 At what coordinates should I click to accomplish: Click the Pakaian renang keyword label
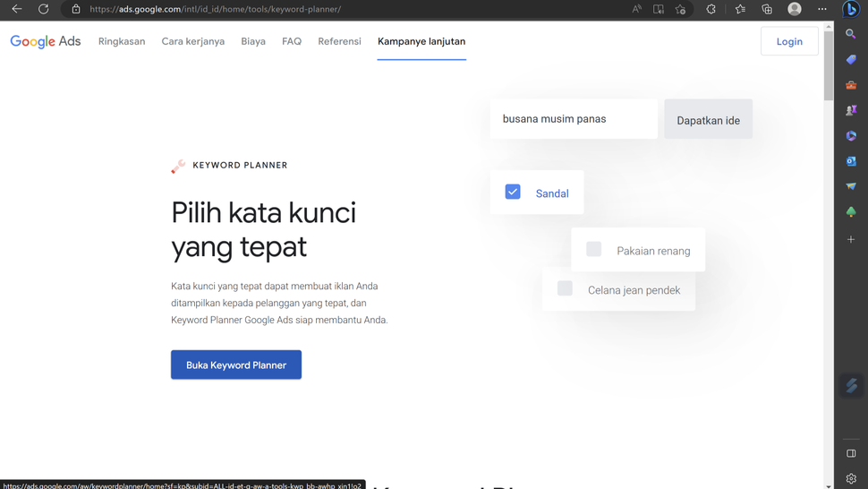(653, 251)
